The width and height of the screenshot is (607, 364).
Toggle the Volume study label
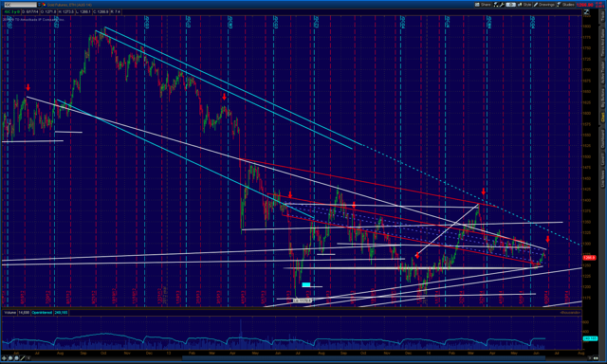tap(10, 312)
